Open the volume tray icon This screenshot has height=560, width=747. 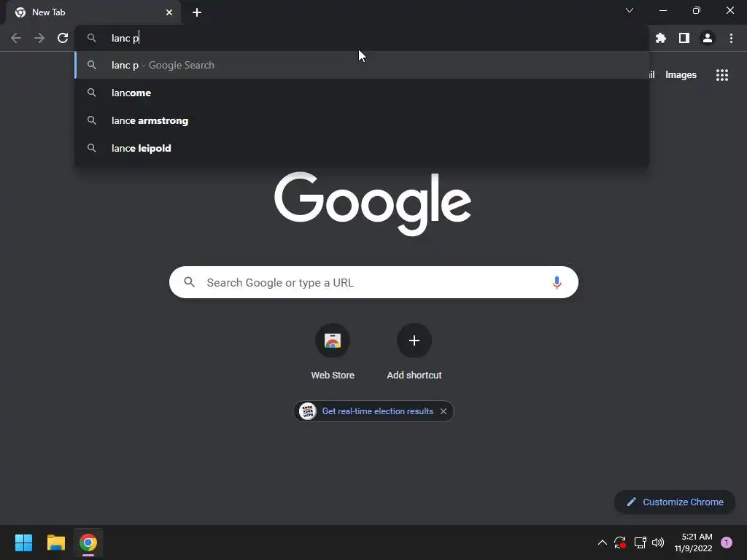[x=658, y=542]
